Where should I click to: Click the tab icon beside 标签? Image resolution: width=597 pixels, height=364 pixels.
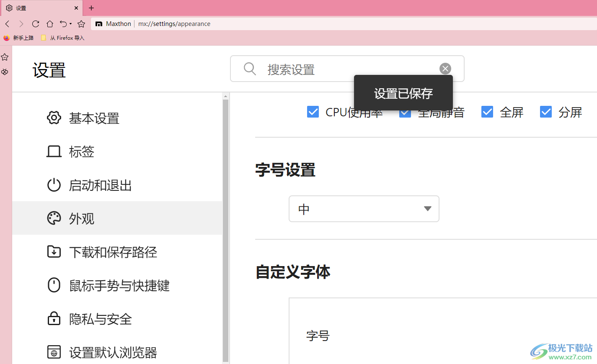coord(54,151)
